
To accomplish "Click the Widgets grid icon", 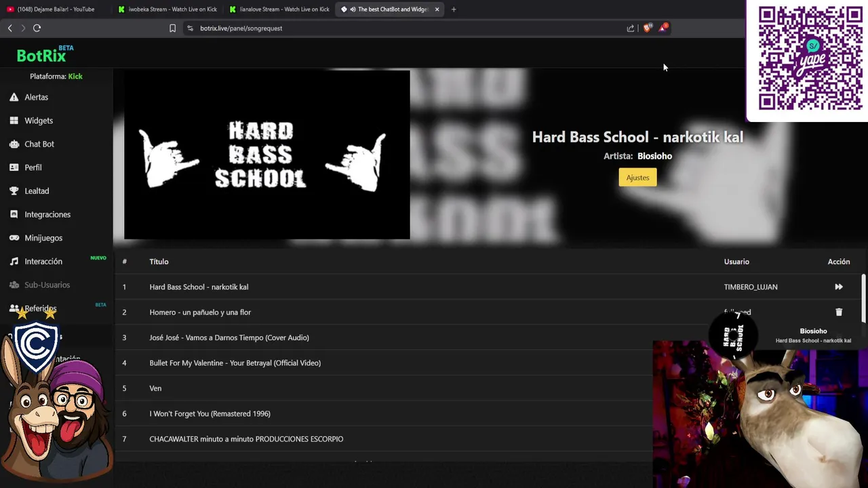I will tap(14, 121).
